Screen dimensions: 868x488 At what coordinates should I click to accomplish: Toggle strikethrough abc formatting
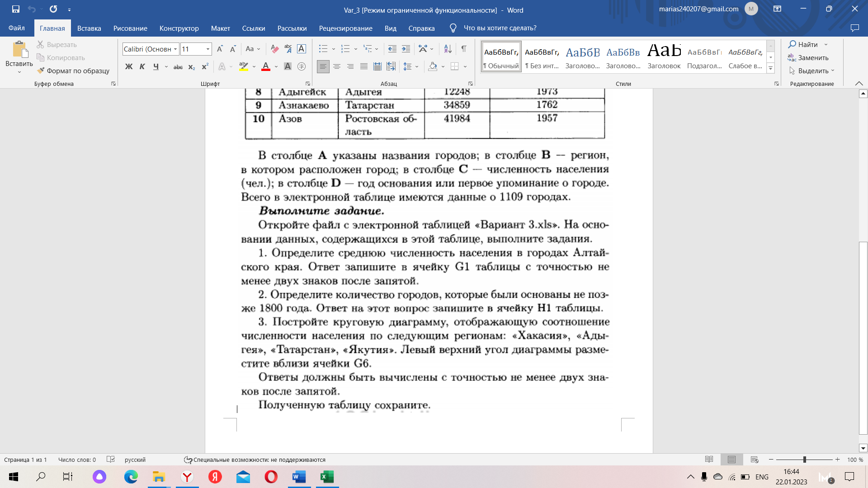pyautogui.click(x=178, y=67)
